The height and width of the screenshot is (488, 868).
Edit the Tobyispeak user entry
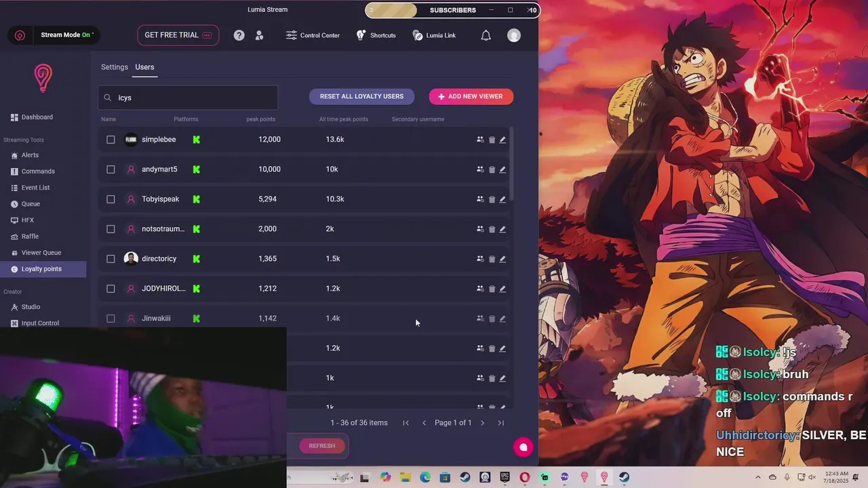point(502,199)
